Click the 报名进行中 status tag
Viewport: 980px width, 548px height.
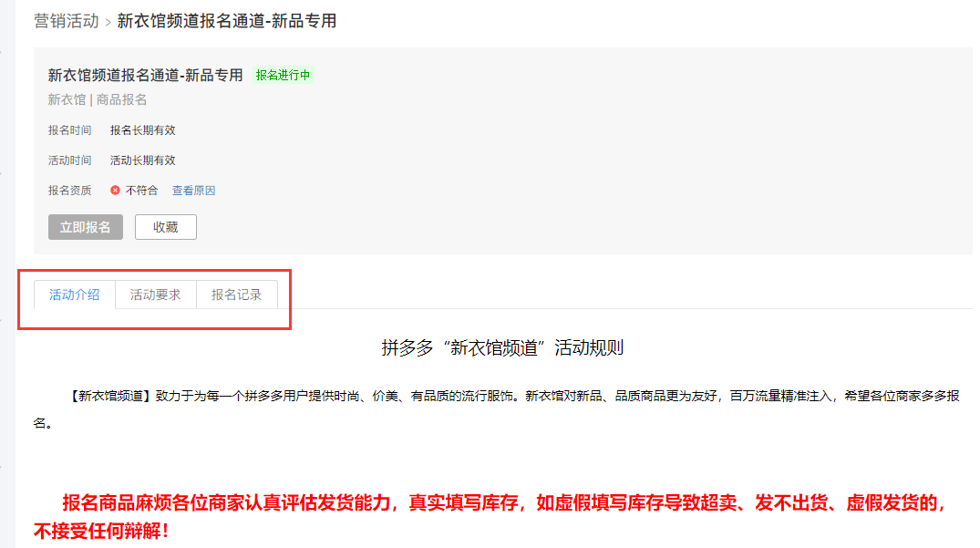284,75
